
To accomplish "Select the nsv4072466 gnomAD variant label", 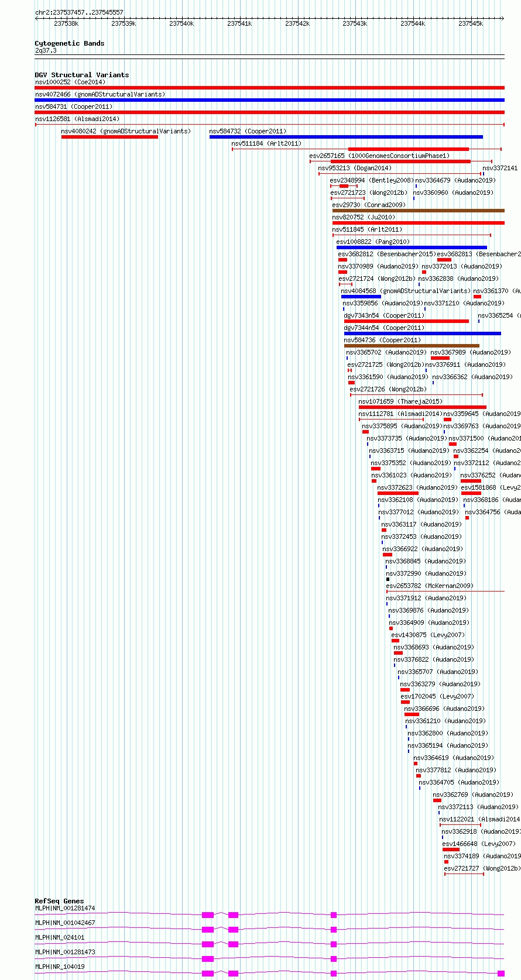I will (100, 94).
